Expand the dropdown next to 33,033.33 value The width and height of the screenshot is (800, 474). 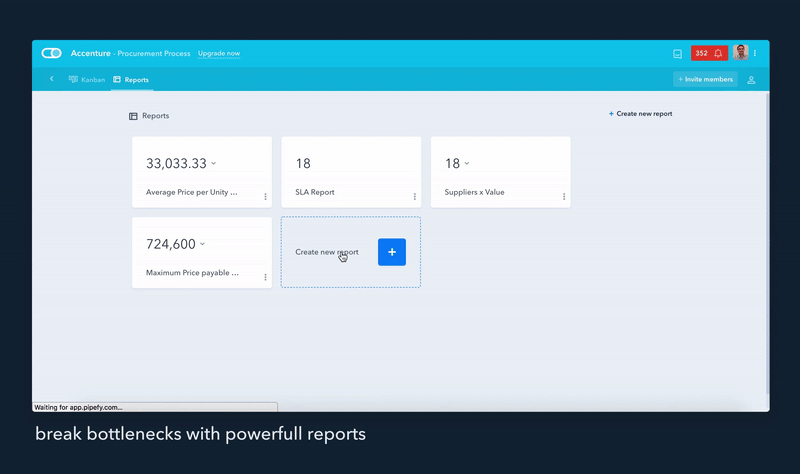click(214, 164)
